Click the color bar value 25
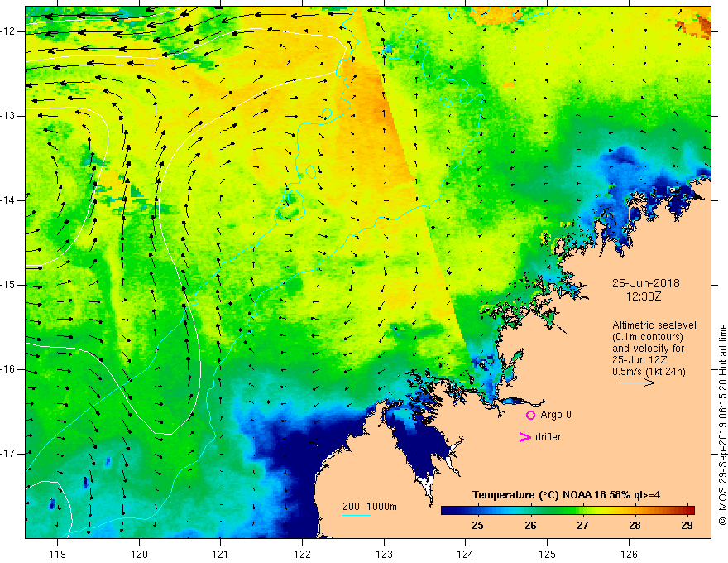This screenshot has width=728, height=563. 478,526
